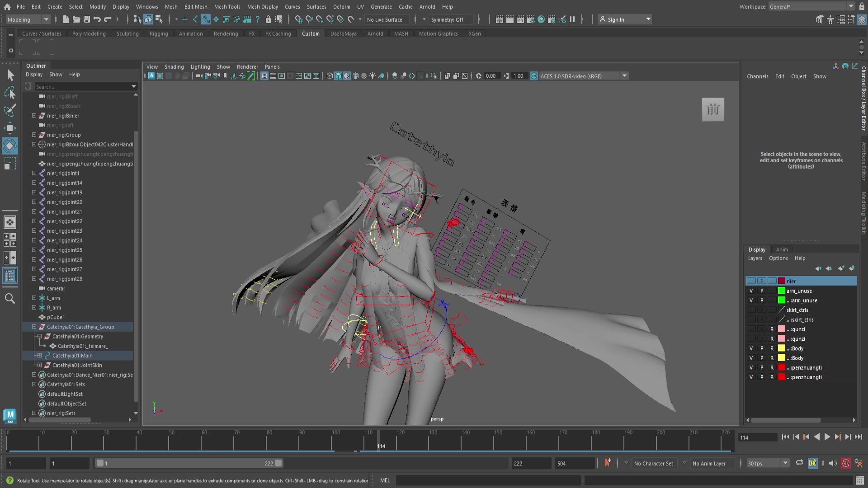This screenshot has height=488, width=868.
Task: Open the Modeling menu set dropdown
Action: pyautogui.click(x=28, y=19)
